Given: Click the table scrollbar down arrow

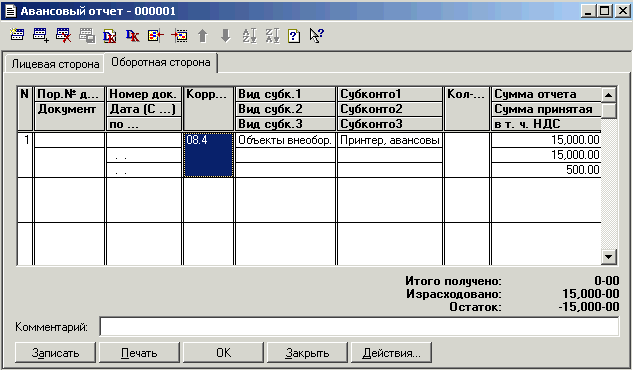Looking at the screenshot, I should click(x=608, y=257).
